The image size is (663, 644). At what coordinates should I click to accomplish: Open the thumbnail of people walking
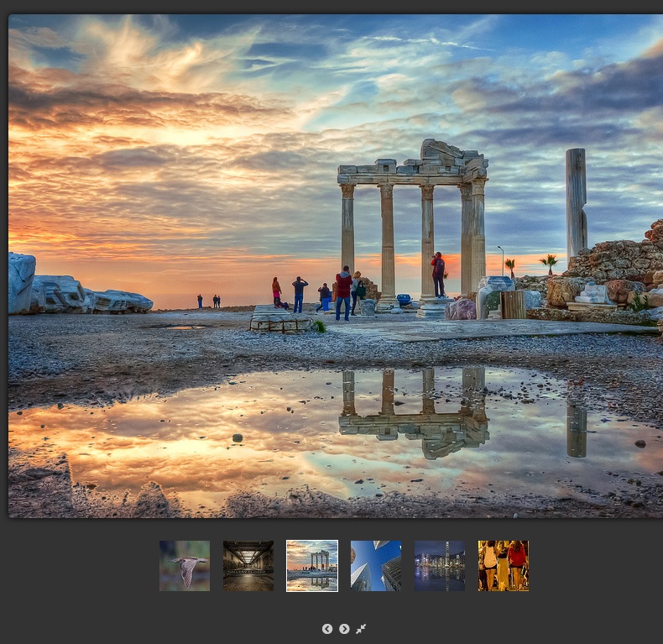click(x=504, y=566)
